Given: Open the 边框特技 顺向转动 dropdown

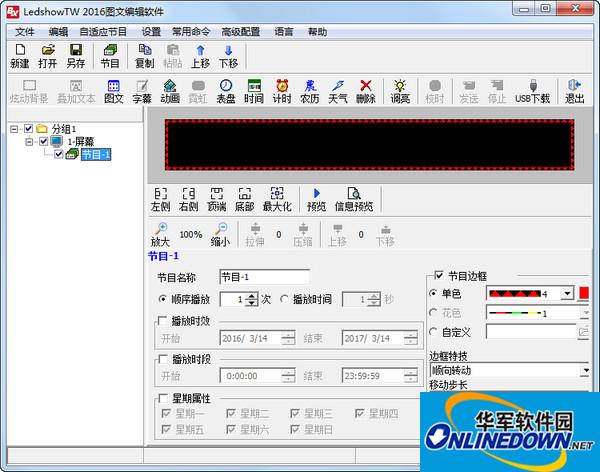Looking at the screenshot, I should click(x=585, y=370).
